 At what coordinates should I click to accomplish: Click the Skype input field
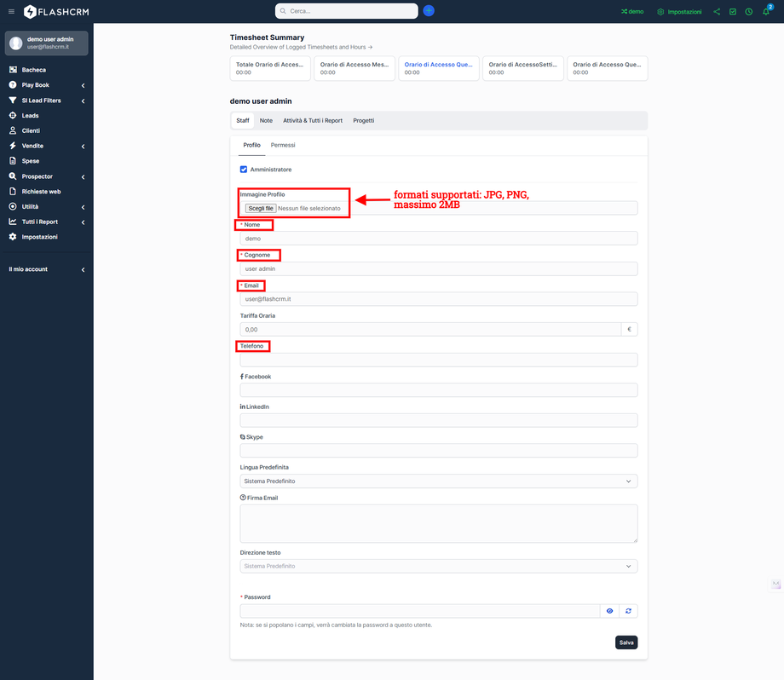click(x=439, y=451)
